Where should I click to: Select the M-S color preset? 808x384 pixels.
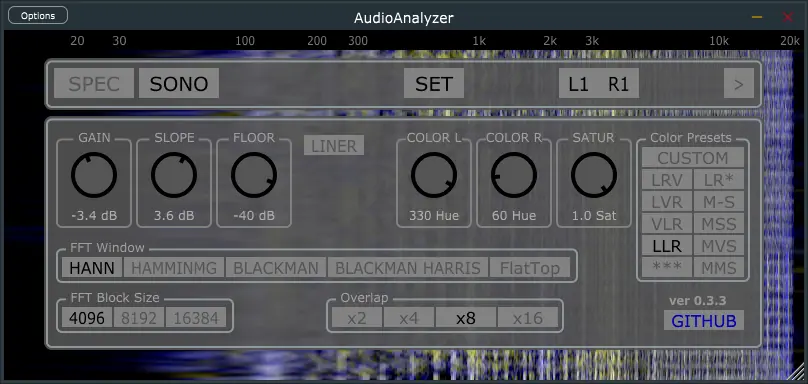coord(719,202)
